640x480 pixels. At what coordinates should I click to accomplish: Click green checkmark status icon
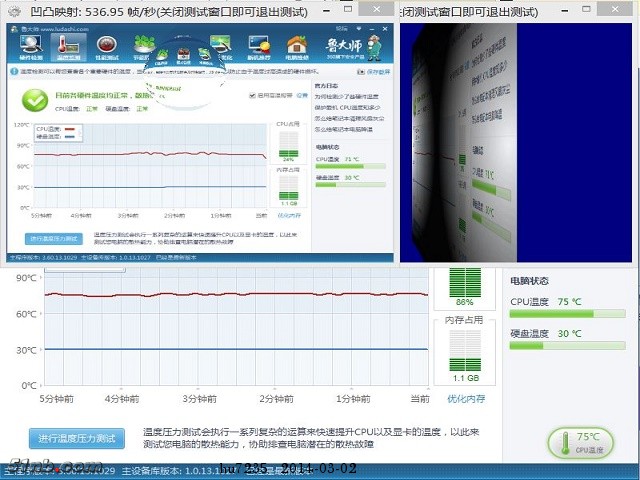pos(35,100)
